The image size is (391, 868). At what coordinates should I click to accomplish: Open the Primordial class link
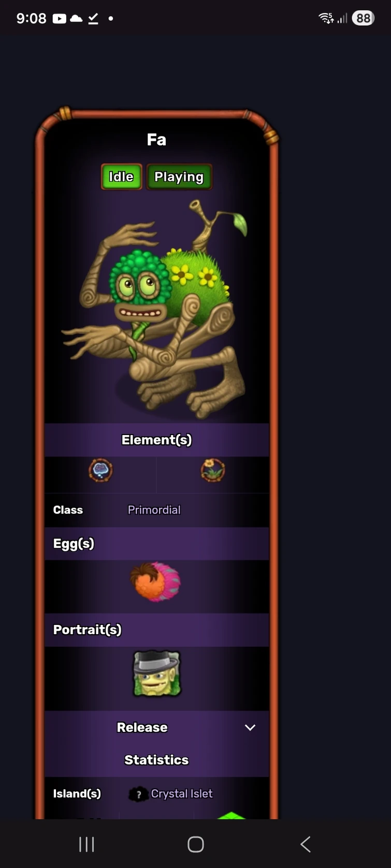click(x=154, y=510)
